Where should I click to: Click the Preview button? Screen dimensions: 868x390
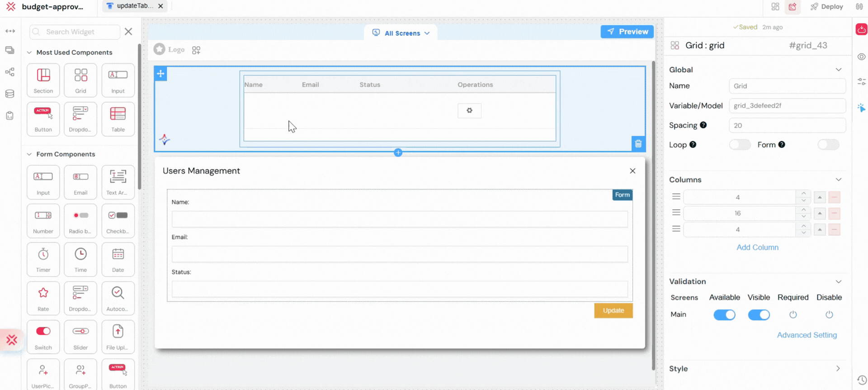point(627,32)
